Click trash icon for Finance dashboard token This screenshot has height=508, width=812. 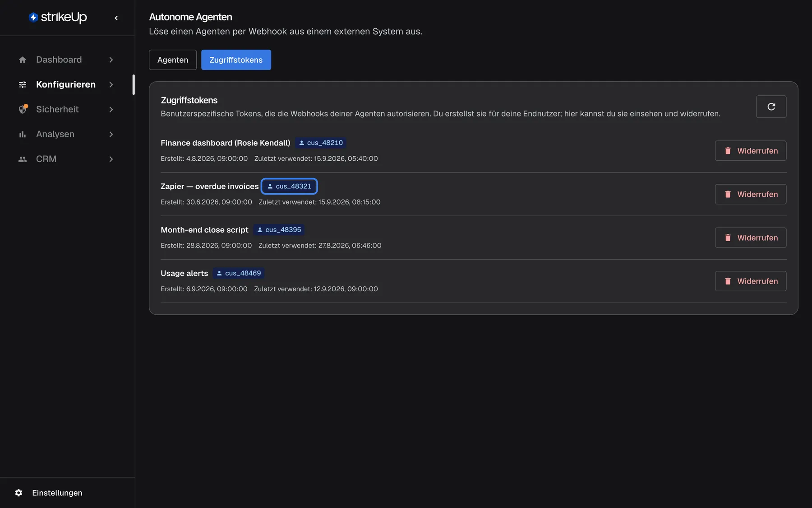[x=728, y=151]
